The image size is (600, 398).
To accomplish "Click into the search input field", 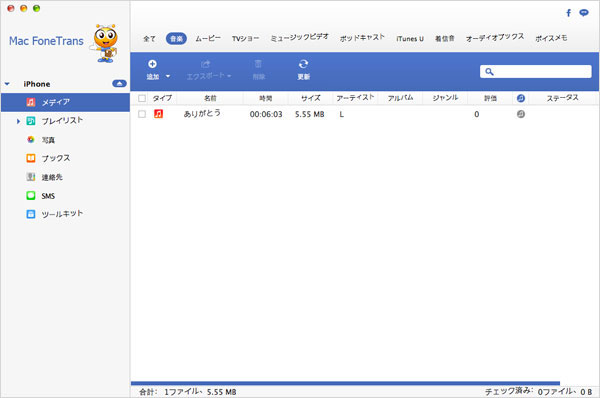I will [536, 72].
